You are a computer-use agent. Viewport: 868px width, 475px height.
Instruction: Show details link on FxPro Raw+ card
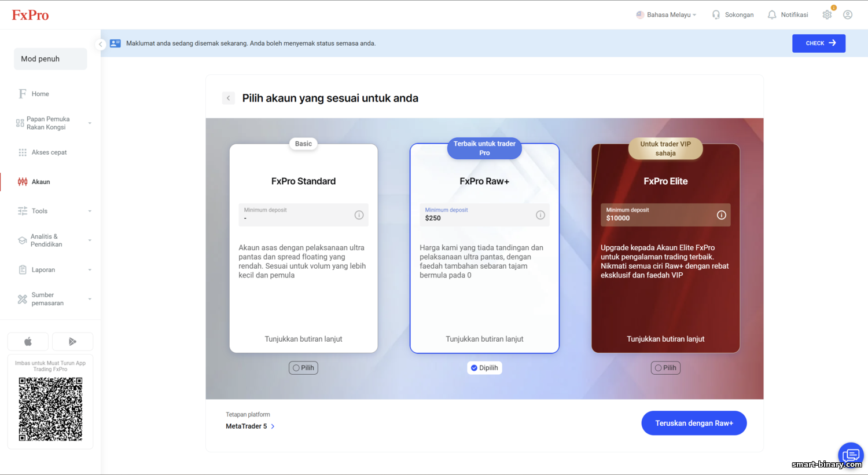point(484,339)
